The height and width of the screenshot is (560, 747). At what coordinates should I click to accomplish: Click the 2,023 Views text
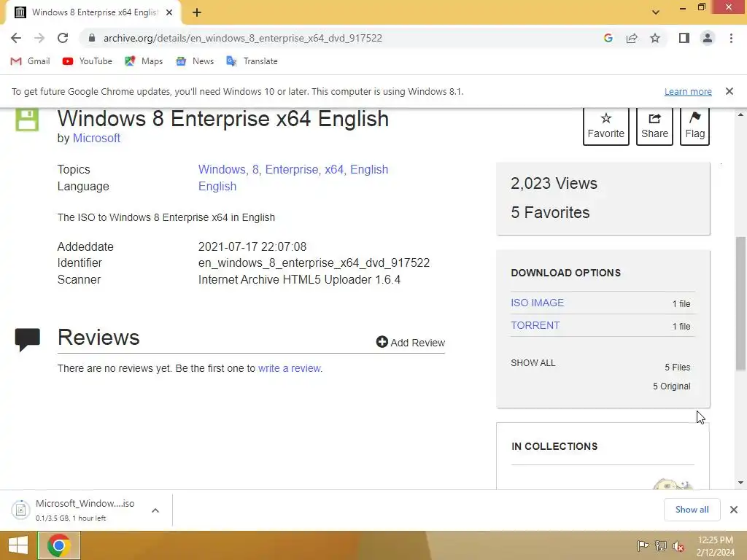(x=554, y=183)
